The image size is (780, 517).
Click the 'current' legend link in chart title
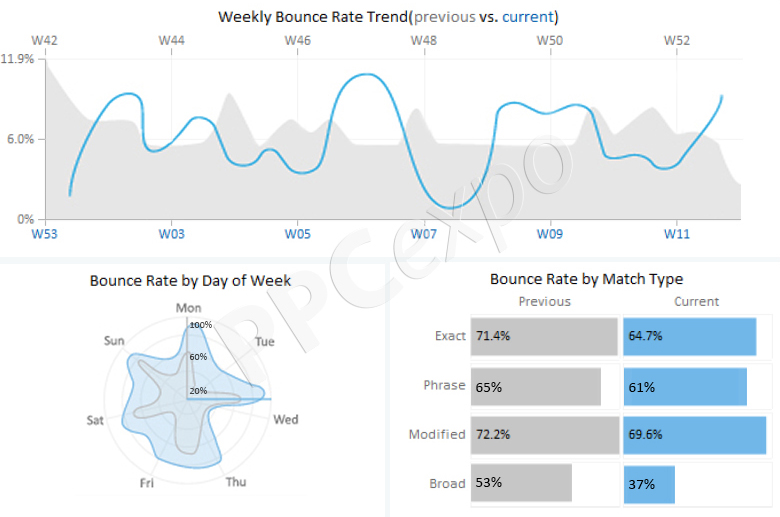click(528, 17)
